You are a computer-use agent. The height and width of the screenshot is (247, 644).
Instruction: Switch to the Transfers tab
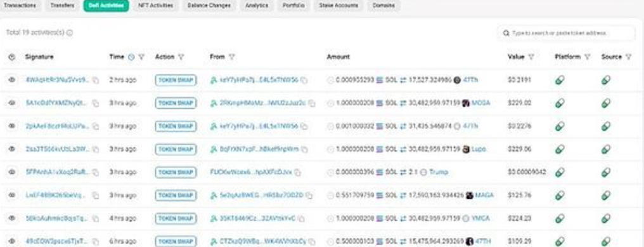62,6
